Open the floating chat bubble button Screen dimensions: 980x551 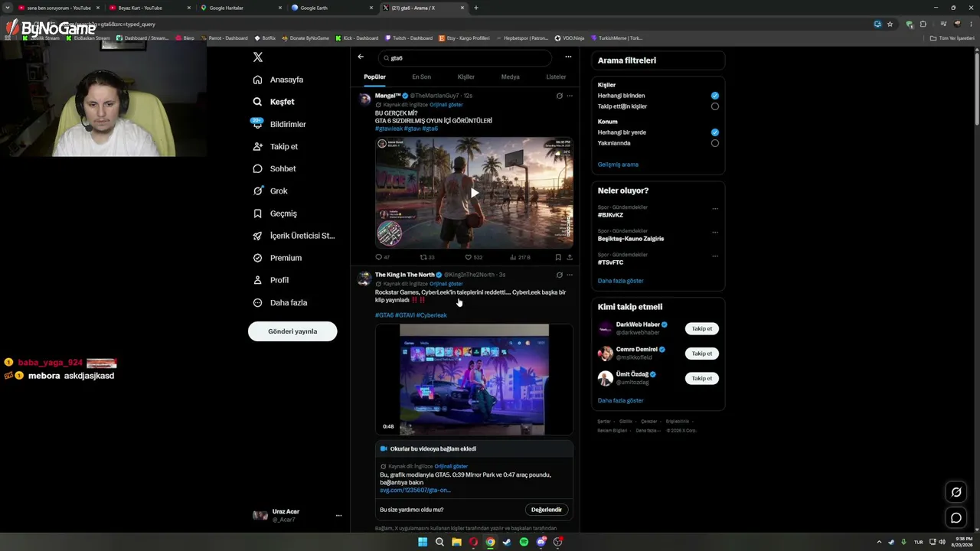click(956, 518)
